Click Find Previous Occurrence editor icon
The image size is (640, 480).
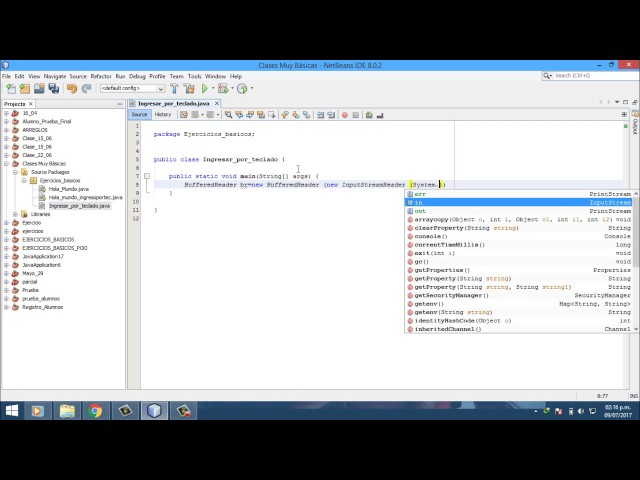pyautogui.click(x=239, y=115)
